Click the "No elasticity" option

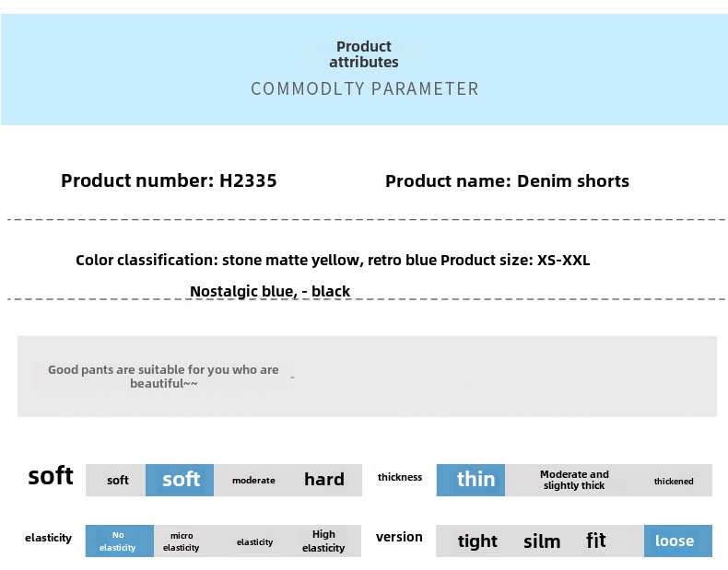(x=118, y=541)
